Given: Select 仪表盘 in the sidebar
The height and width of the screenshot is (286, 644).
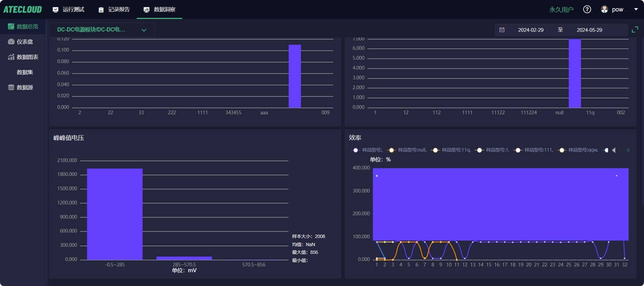Looking at the screenshot, I should (x=23, y=42).
